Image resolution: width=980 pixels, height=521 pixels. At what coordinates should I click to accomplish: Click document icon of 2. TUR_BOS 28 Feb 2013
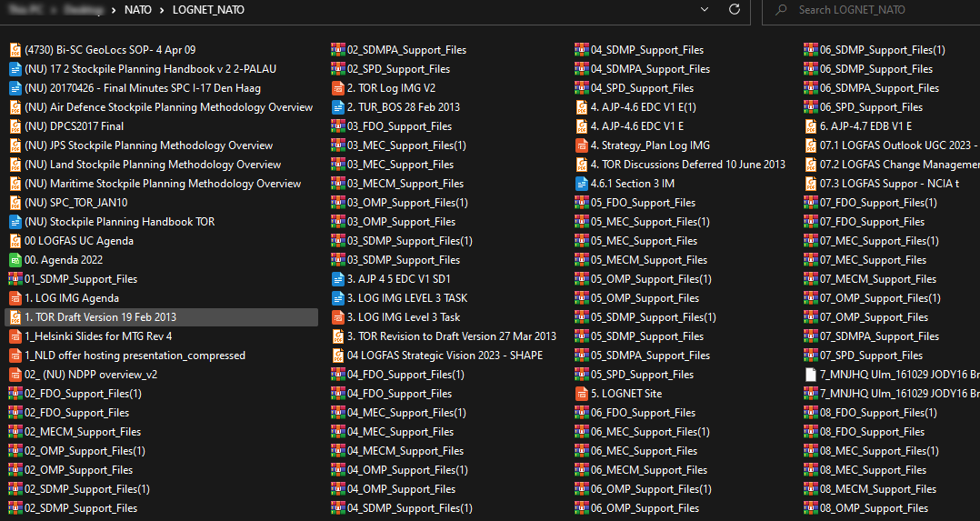(x=338, y=107)
